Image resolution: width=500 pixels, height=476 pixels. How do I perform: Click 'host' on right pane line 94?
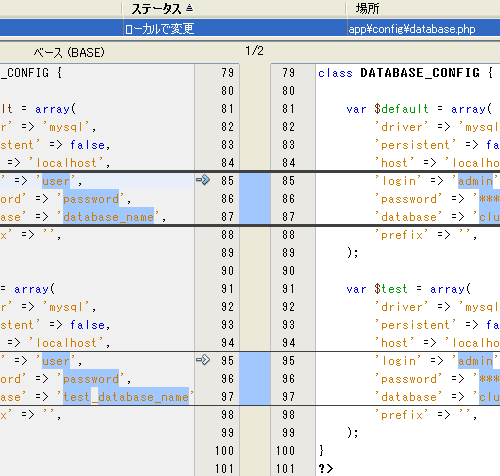click(x=395, y=343)
